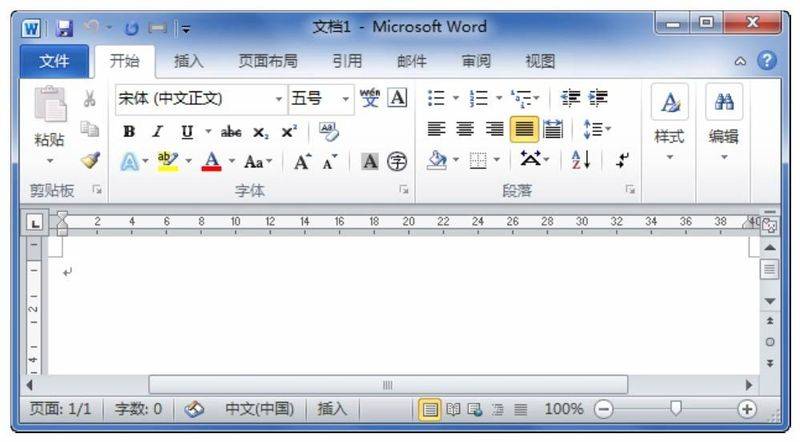
Task: Open Word Help question mark icon
Action: pos(766,61)
